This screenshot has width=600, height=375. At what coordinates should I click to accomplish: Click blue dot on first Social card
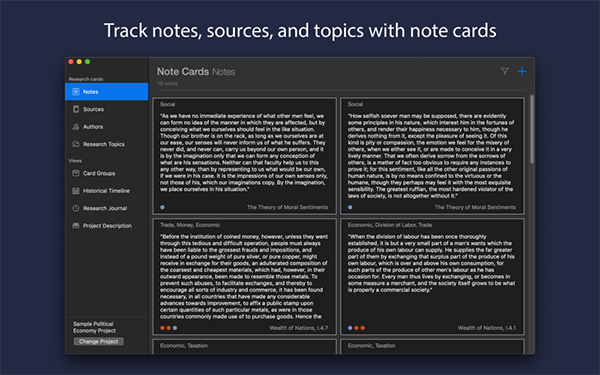(163, 207)
